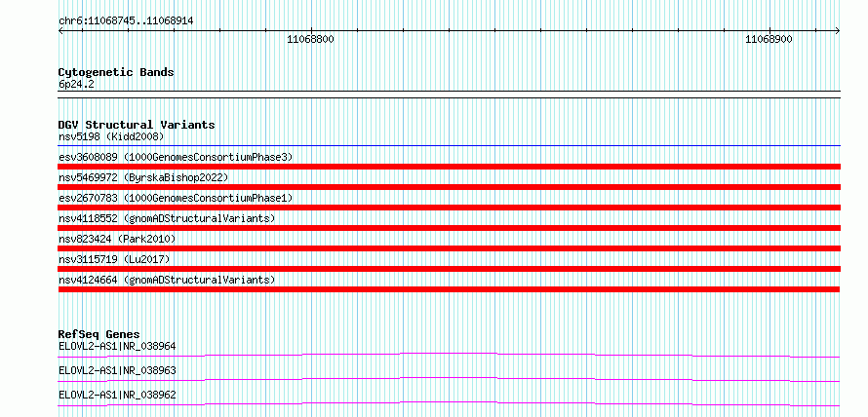Click the left arrow end of ruler
The height and width of the screenshot is (417, 868).
click(61, 30)
